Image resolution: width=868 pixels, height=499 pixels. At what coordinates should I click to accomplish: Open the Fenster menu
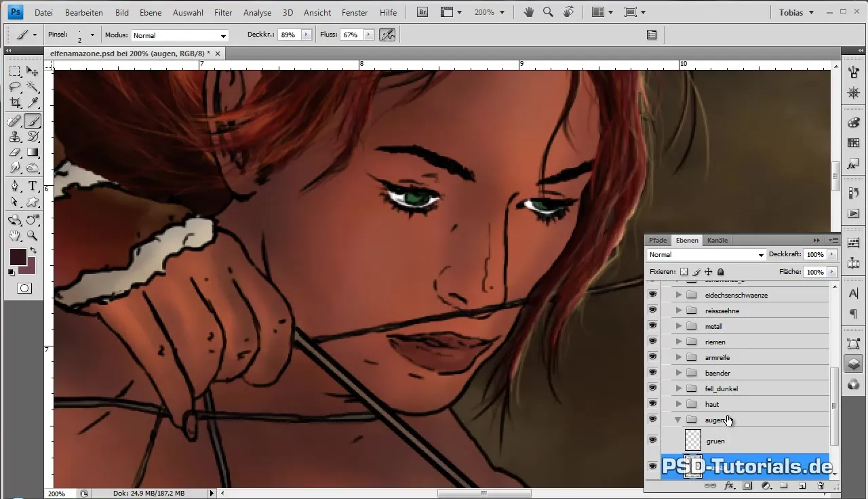tap(355, 13)
